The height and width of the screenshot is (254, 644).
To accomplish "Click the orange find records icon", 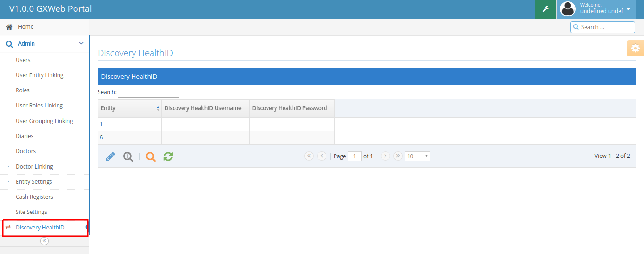I will click(151, 156).
